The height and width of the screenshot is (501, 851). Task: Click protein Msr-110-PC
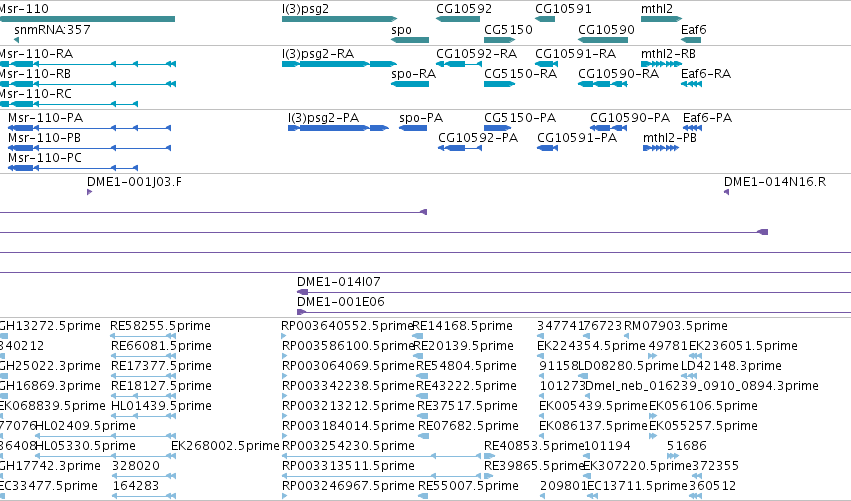(x=45, y=158)
